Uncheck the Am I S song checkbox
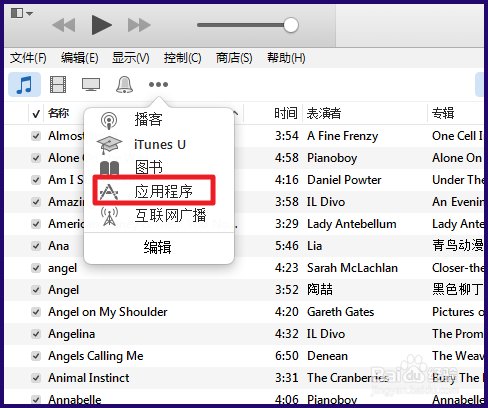488x408 pixels. pos(36,180)
